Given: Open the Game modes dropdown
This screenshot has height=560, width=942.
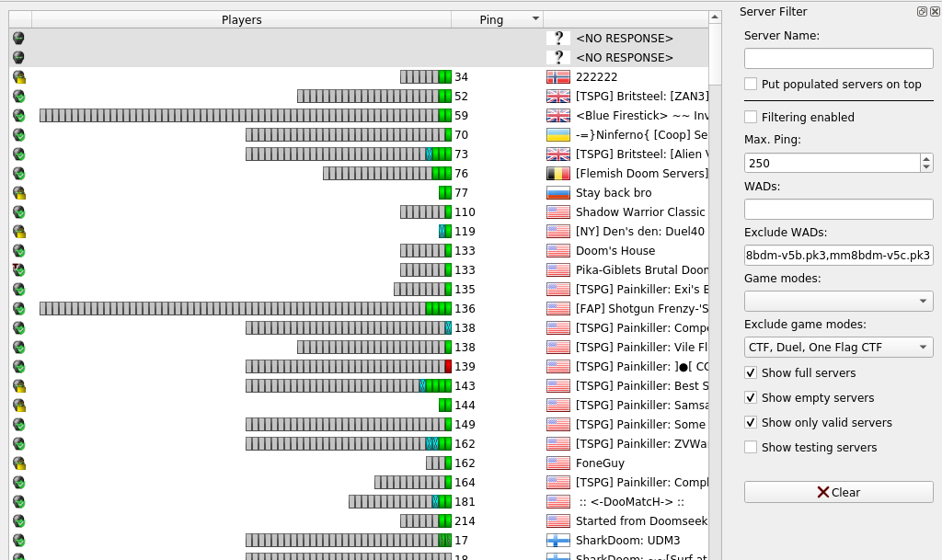Looking at the screenshot, I should pos(838,301).
